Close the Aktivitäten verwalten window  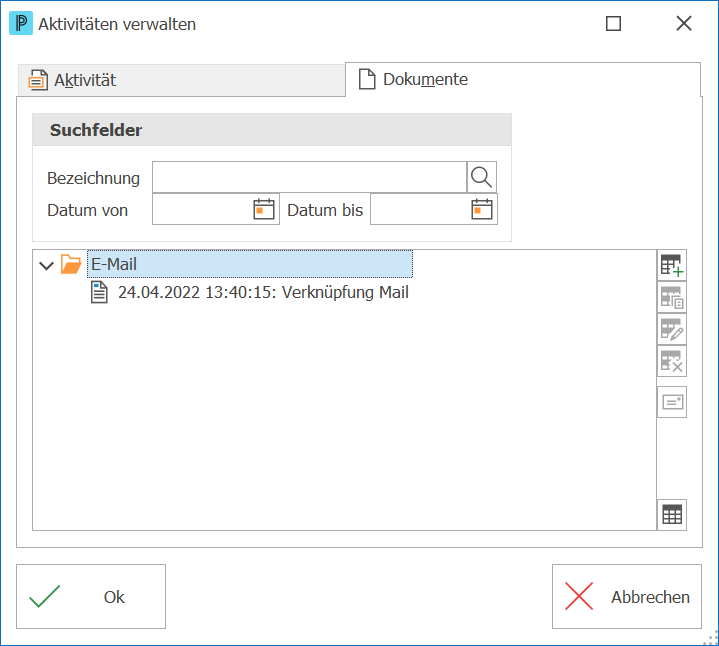coord(684,23)
